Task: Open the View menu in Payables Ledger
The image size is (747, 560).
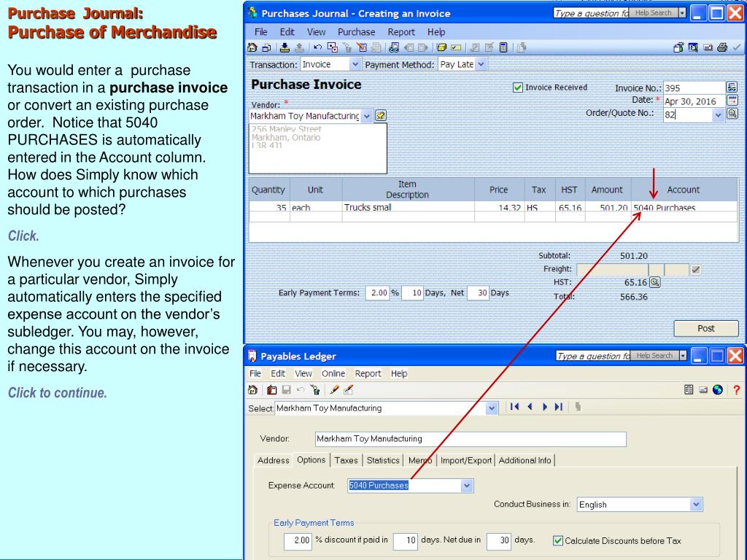Action: (303, 374)
